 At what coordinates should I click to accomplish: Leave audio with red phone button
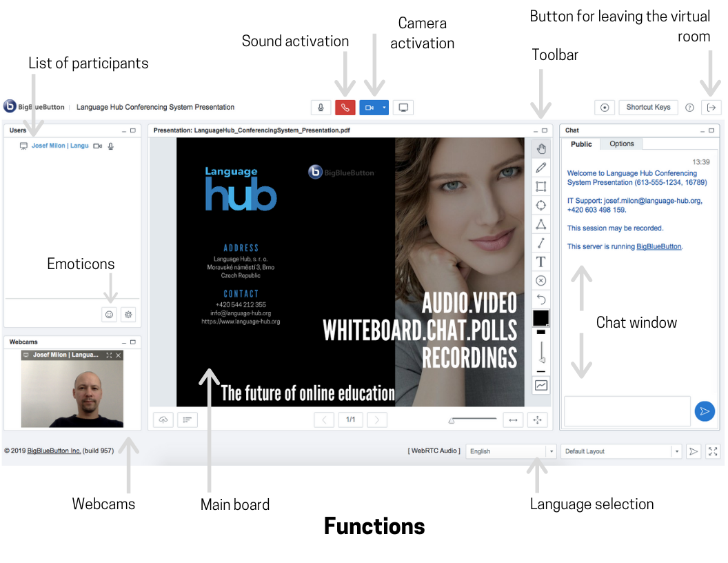(x=345, y=108)
